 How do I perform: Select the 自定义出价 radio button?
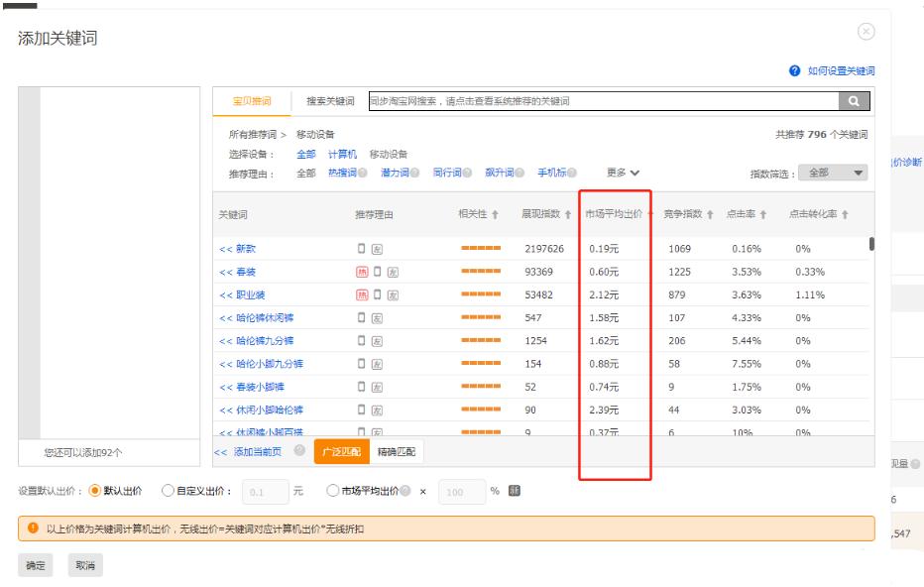pos(167,491)
